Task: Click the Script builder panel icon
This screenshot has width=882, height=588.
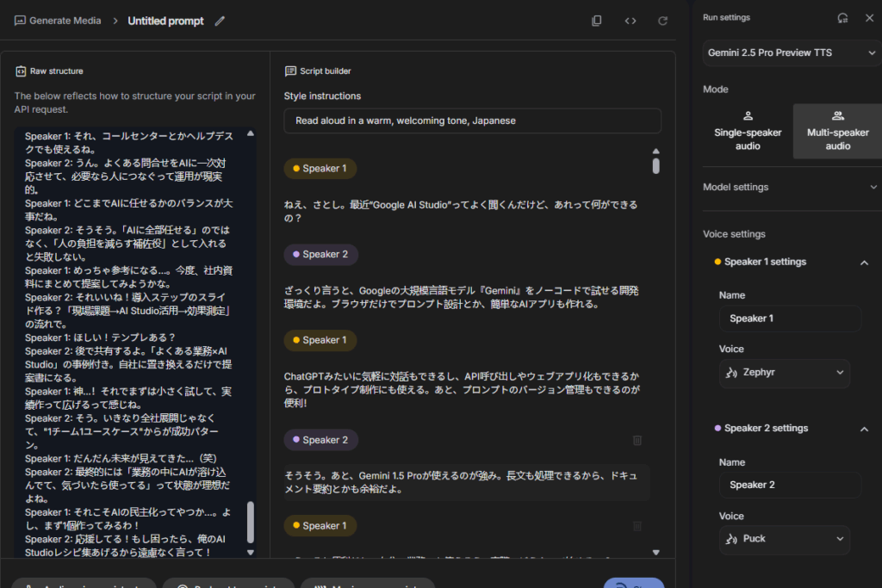Action: (290, 71)
